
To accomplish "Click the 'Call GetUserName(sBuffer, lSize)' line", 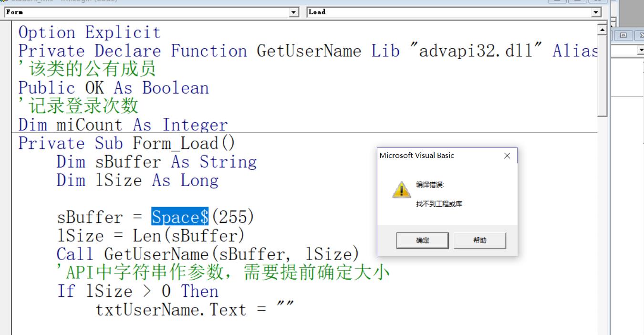I will [x=208, y=254].
